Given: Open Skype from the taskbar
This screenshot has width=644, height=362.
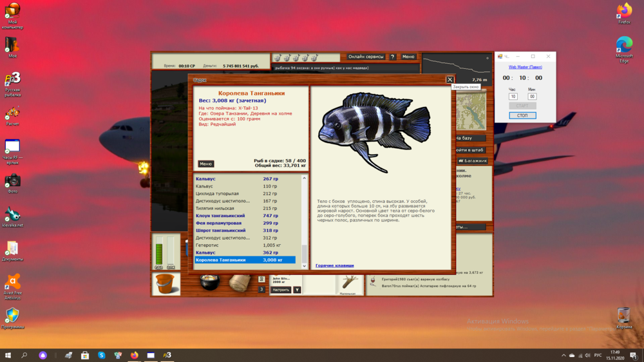Looking at the screenshot, I should click(102, 356).
